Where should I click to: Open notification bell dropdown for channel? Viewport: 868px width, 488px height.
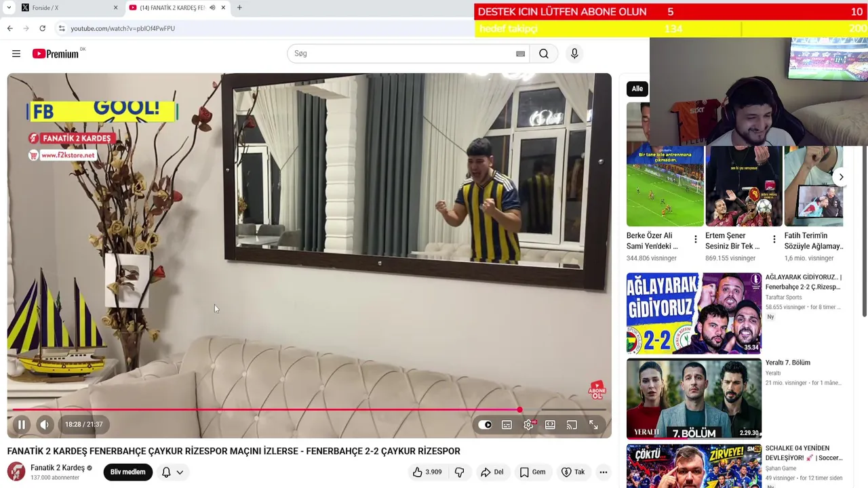(172, 472)
